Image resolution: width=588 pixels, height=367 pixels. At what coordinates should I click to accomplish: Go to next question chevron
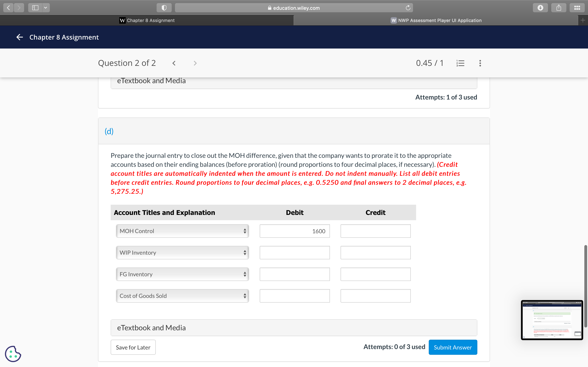(195, 63)
